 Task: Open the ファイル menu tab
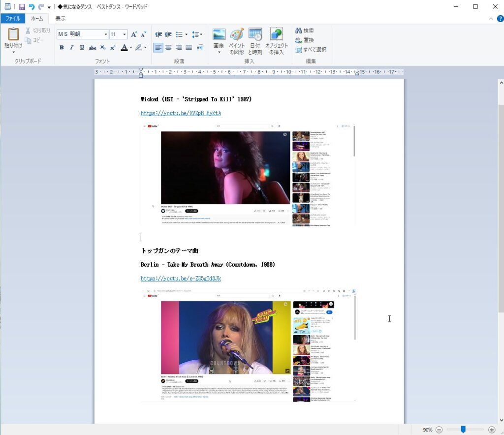coord(13,18)
